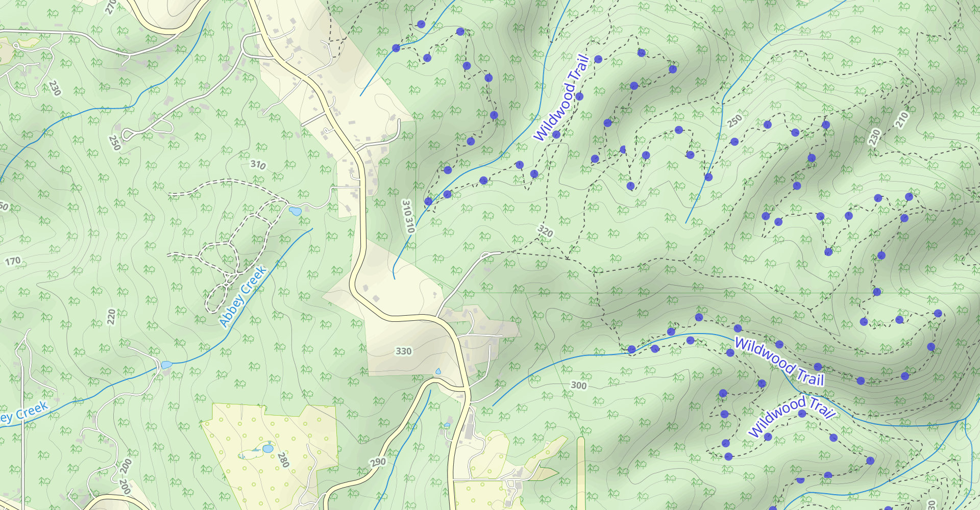Select the "270" contour elevation label

(111, 7)
